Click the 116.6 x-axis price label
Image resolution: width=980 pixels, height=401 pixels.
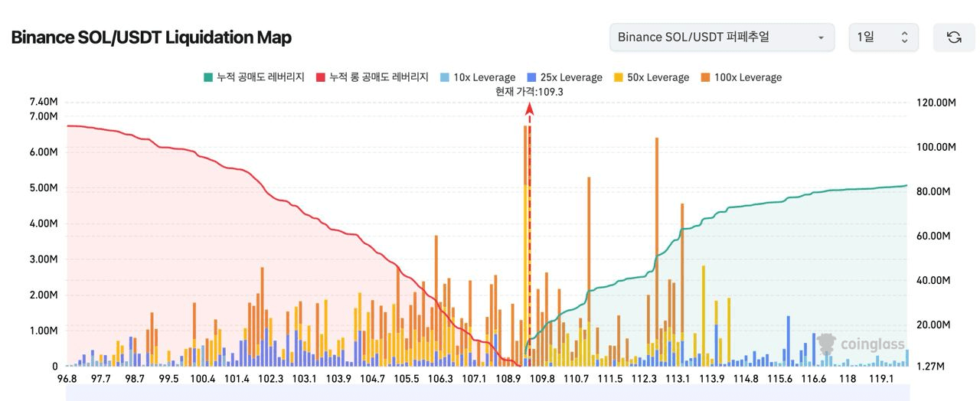pos(813,379)
